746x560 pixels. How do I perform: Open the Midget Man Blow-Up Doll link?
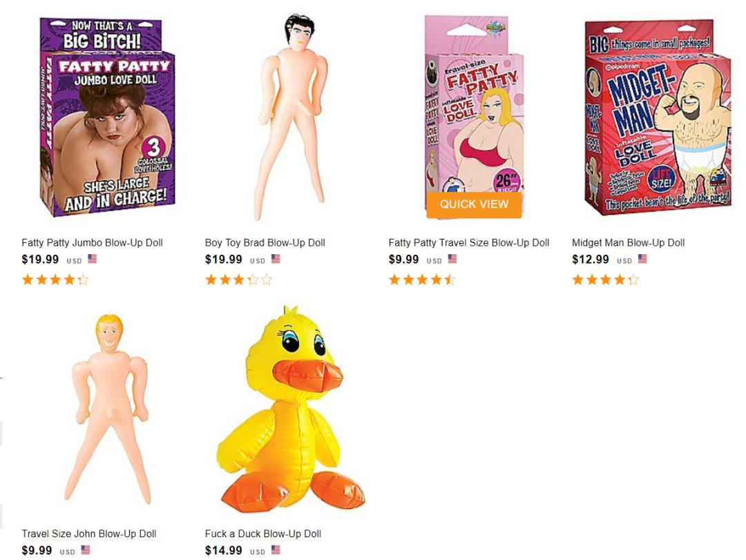[x=628, y=242]
